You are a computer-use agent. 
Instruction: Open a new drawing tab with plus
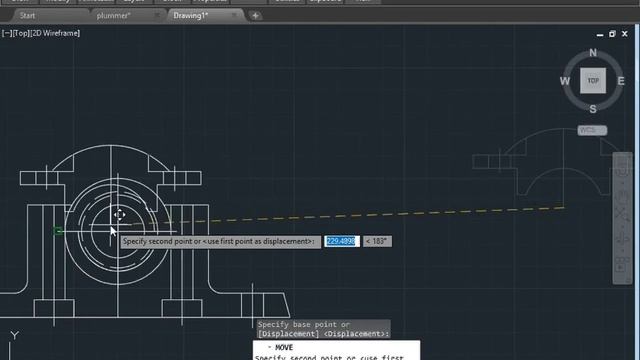click(x=256, y=16)
